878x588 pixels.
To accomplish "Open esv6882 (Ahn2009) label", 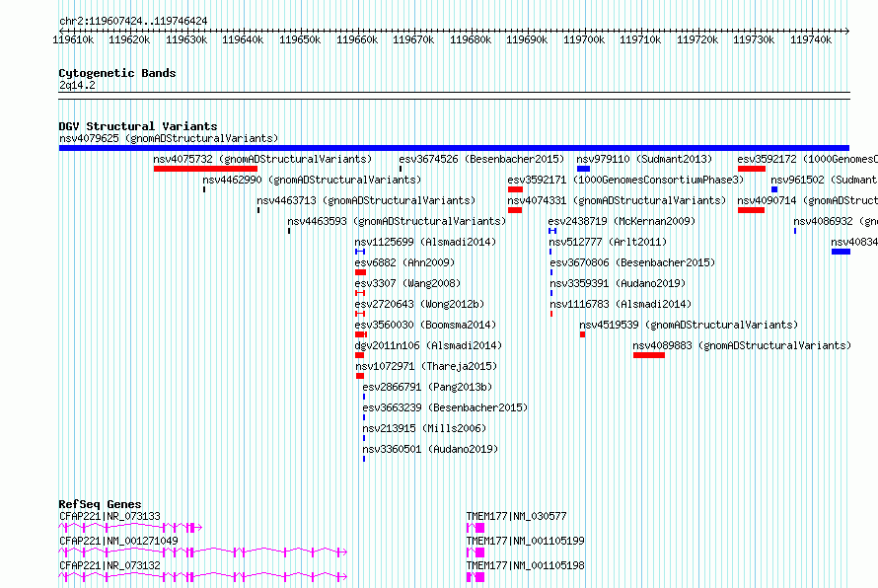I will (404, 262).
